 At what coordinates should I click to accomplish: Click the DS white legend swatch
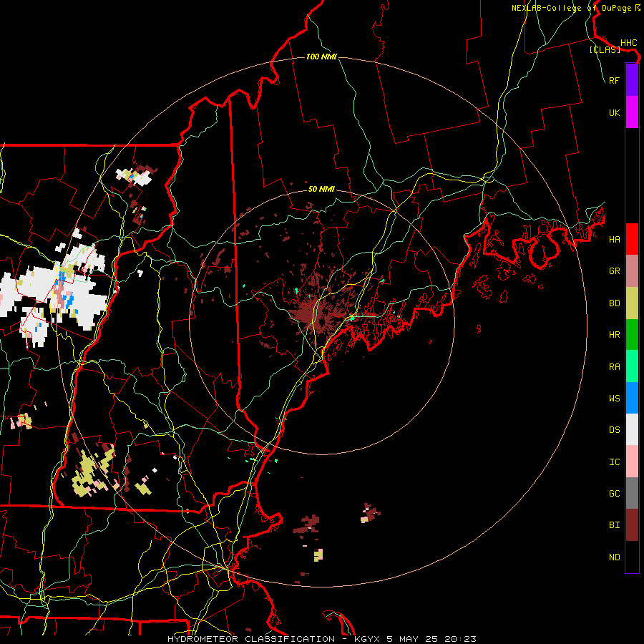[x=632, y=429]
